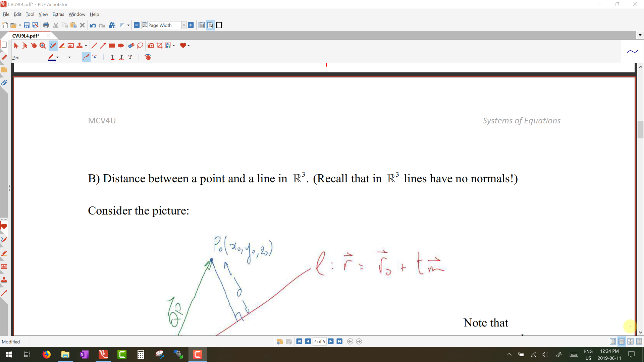Image resolution: width=644 pixels, height=362 pixels.
Task: Open the Extras menu
Action: (58, 14)
